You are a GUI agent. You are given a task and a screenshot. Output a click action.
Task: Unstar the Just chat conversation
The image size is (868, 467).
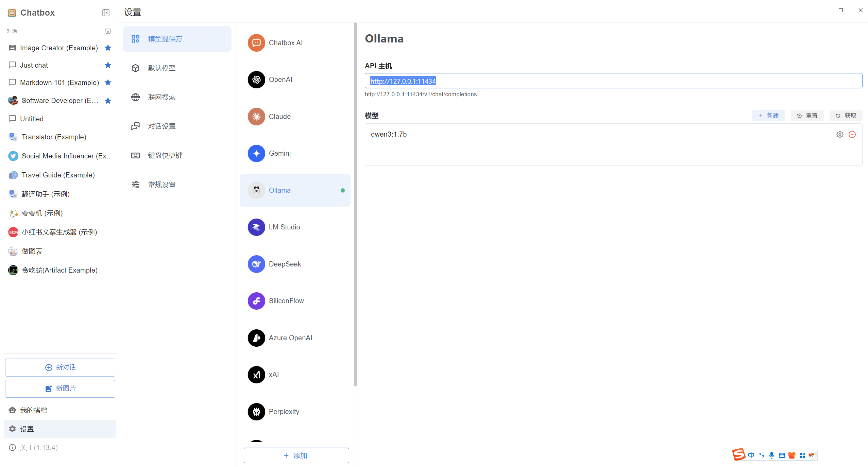108,65
